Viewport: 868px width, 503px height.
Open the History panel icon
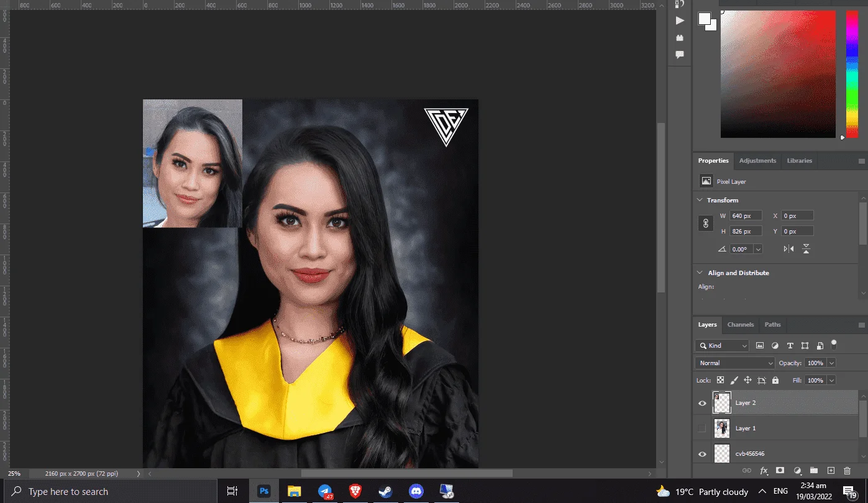(680, 4)
